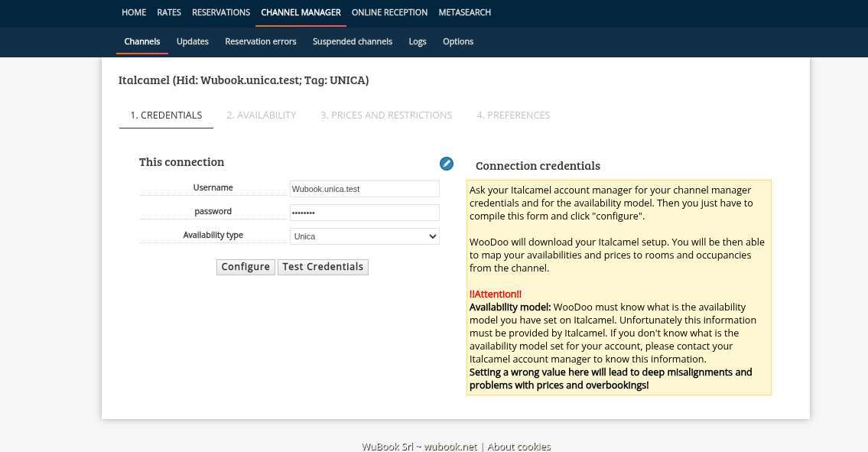Open the 3. PRICES AND RESTRICTIONS tab
868x452 pixels.
pyautogui.click(x=386, y=115)
